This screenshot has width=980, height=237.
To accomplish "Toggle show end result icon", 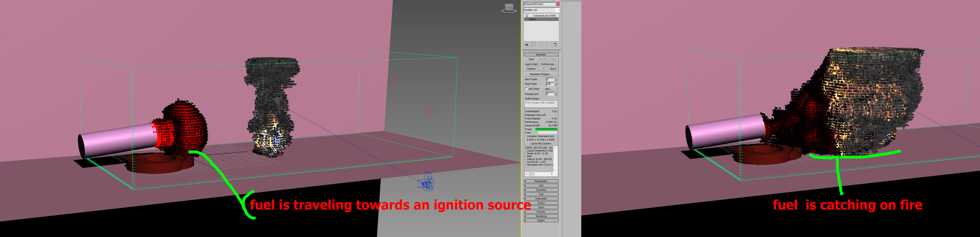I will coord(534,45).
